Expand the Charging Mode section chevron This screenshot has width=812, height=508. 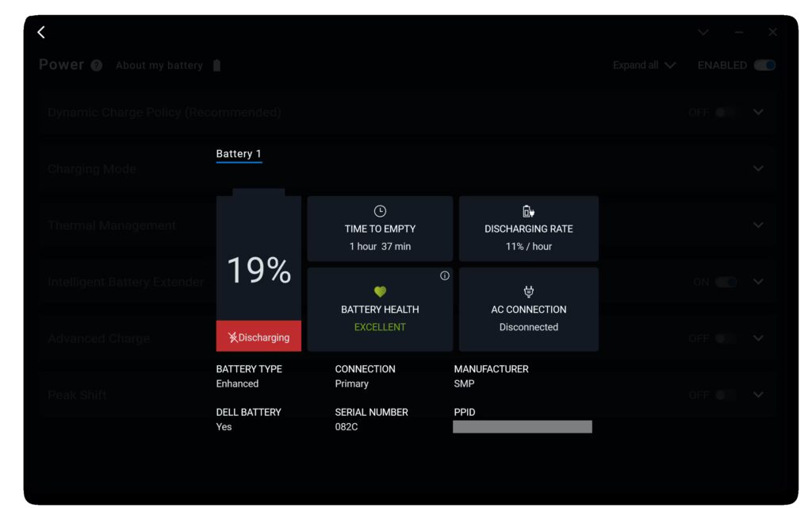(x=758, y=169)
